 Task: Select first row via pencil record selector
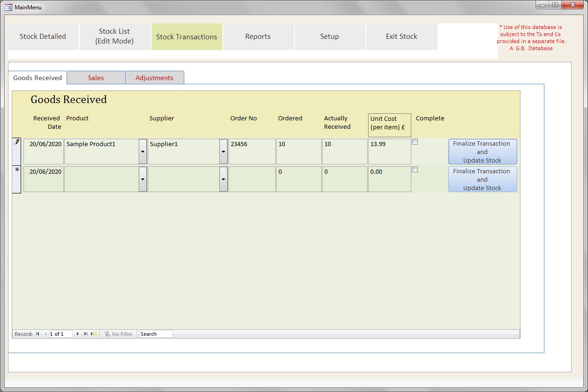click(x=16, y=151)
